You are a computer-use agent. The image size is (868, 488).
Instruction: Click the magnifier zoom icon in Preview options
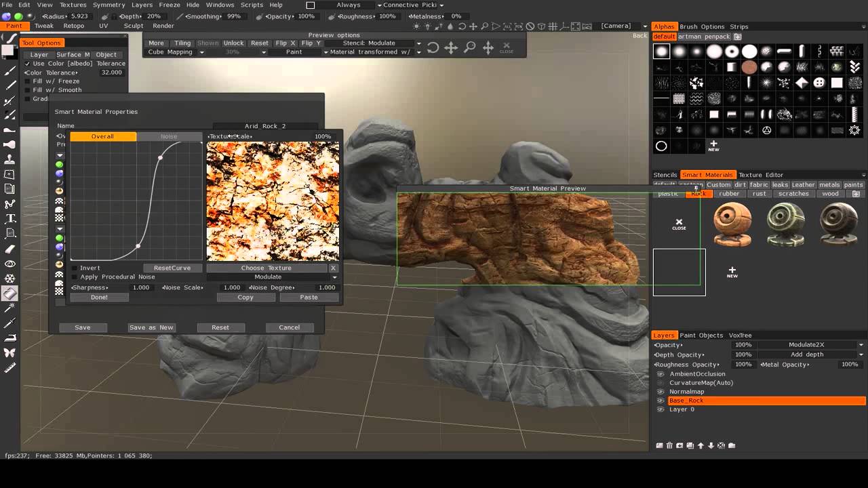[469, 47]
